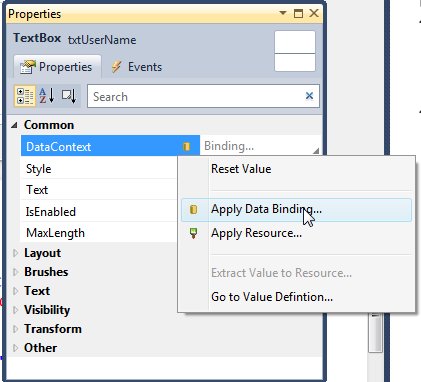Click the Apply Data Binding cylinder icon

pyautogui.click(x=193, y=209)
